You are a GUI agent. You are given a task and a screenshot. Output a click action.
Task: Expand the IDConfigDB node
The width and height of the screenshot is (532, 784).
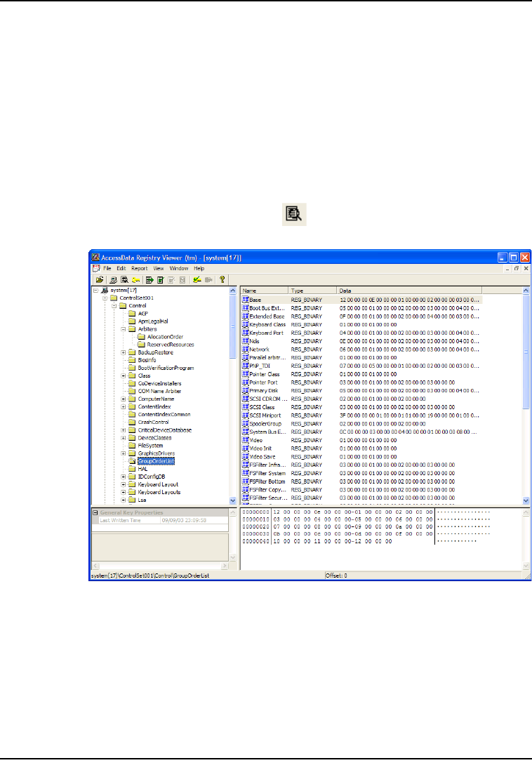(124, 477)
